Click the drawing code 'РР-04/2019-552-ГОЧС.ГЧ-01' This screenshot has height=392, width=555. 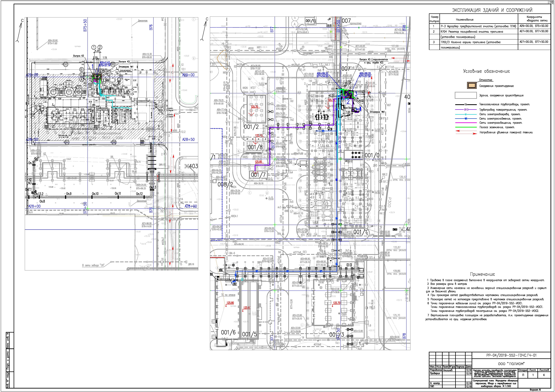pyautogui.click(x=511, y=355)
